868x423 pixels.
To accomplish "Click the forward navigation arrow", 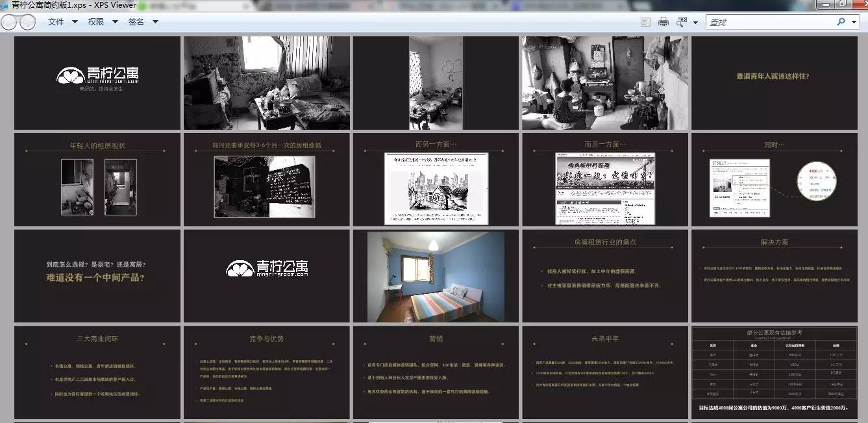I will (27, 21).
